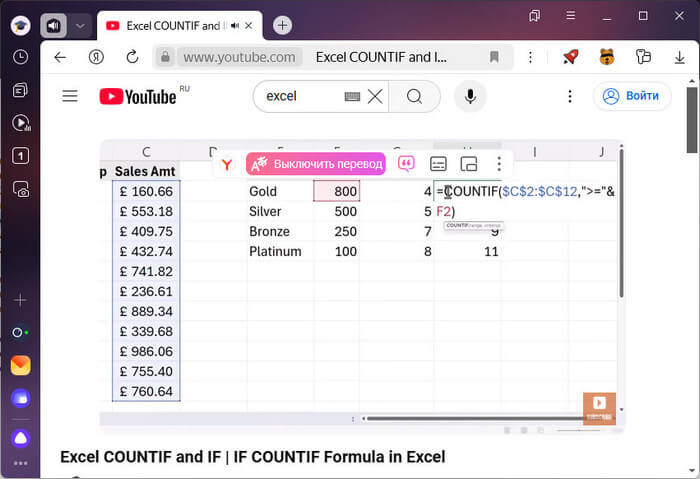The height and width of the screenshot is (479, 700).
Task: Mute sound with the speaker button
Action: [53, 25]
